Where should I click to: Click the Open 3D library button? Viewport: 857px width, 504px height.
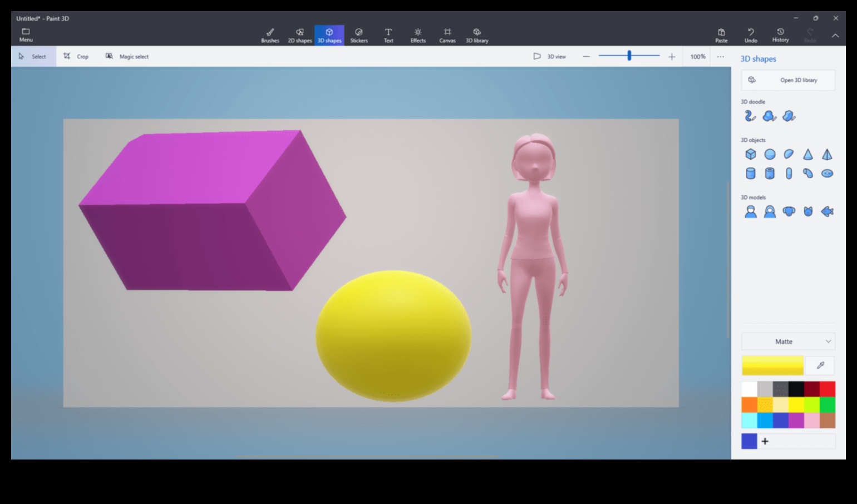(x=788, y=80)
